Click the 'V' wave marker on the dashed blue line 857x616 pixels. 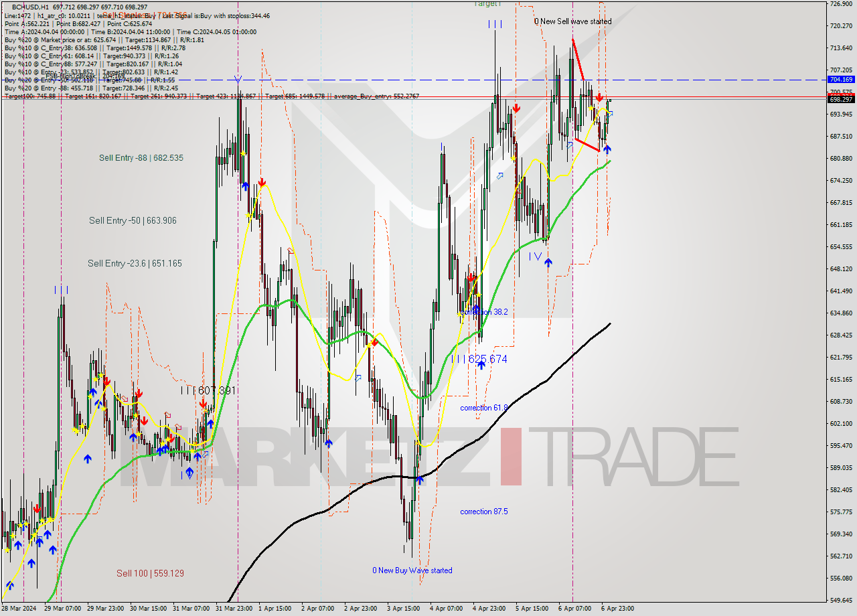pos(238,78)
